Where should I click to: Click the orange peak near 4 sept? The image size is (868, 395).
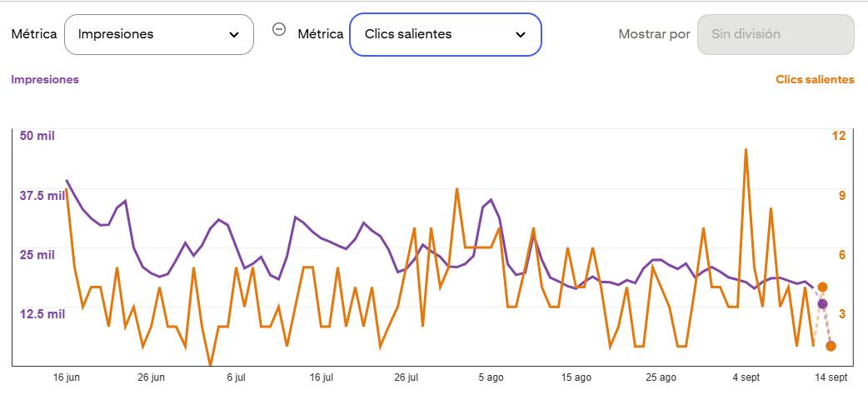coord(746,149)
